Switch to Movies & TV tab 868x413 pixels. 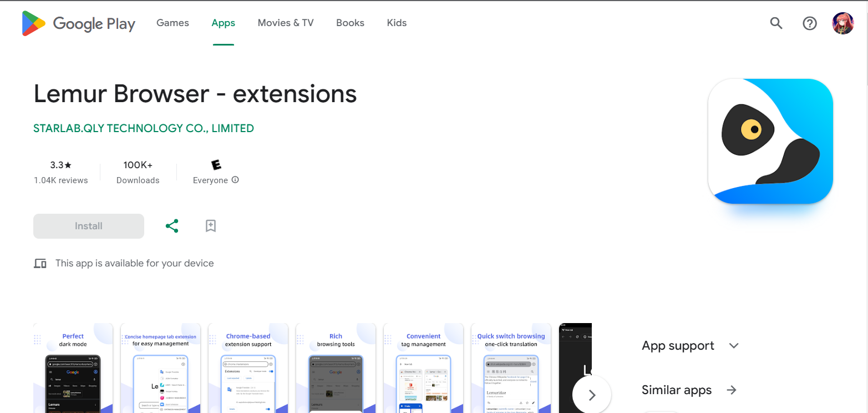(x=286, y=23)
